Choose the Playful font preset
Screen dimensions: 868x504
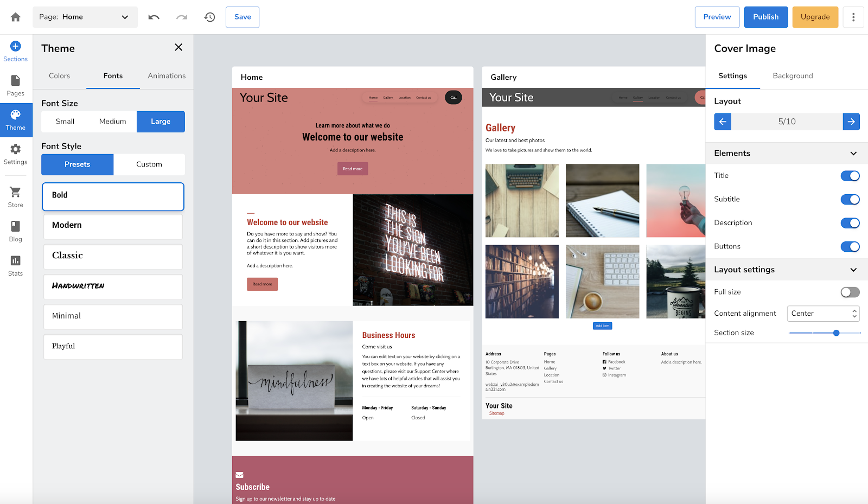coord(113,347)
